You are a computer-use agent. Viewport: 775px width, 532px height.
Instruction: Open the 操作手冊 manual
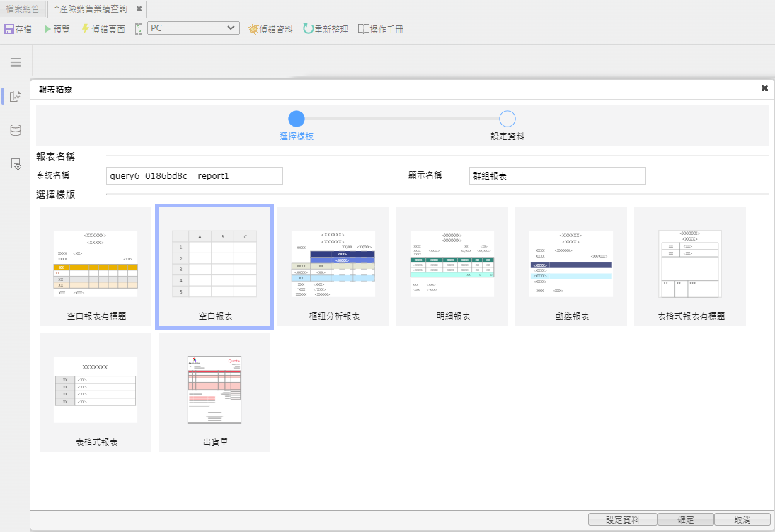(381, 29)
